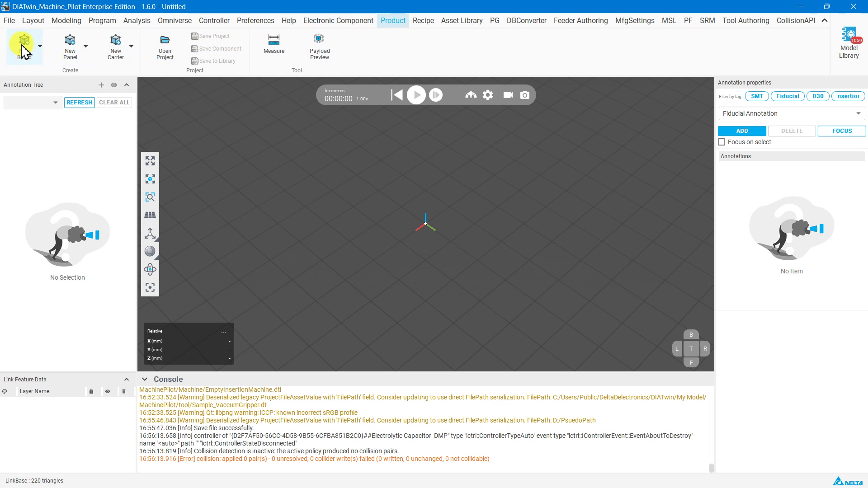Click the T (top) view cube face
Image resolution: width=868 pixels, height=488 pixels.
pos(691,348)
